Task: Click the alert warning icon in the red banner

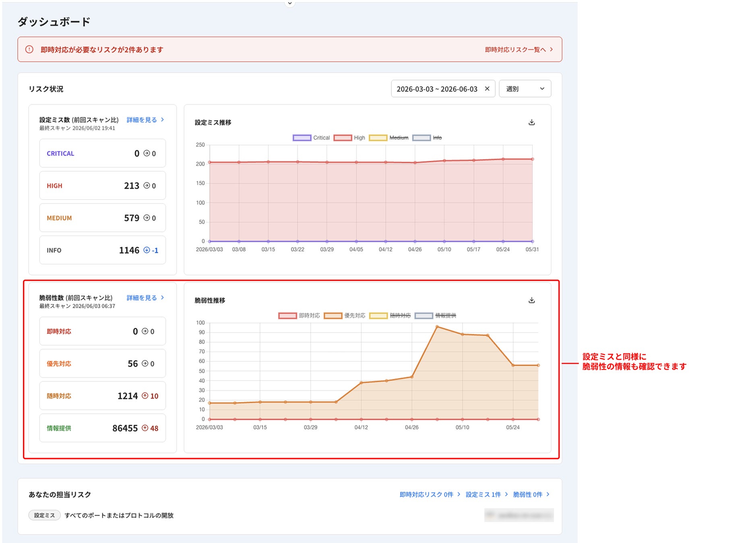Action: pos(29,49)
